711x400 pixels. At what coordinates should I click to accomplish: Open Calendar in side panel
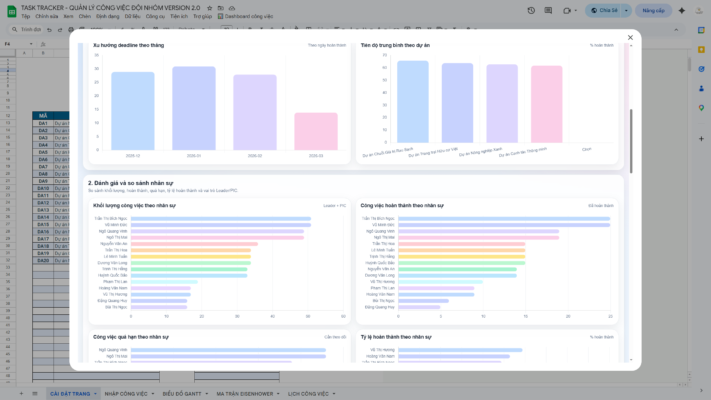pyautogui.click(x=701, y=30)
